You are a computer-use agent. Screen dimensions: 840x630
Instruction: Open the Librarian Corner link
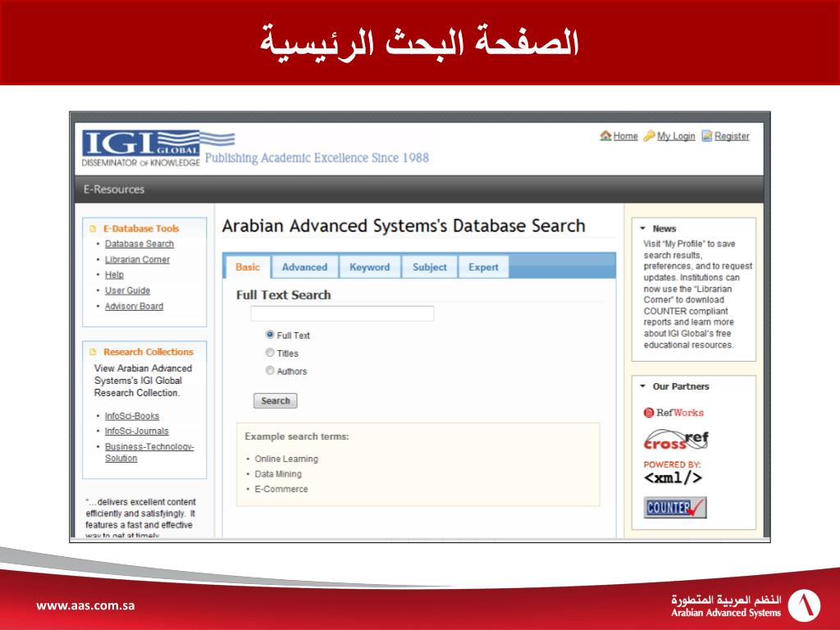[137, 259]
